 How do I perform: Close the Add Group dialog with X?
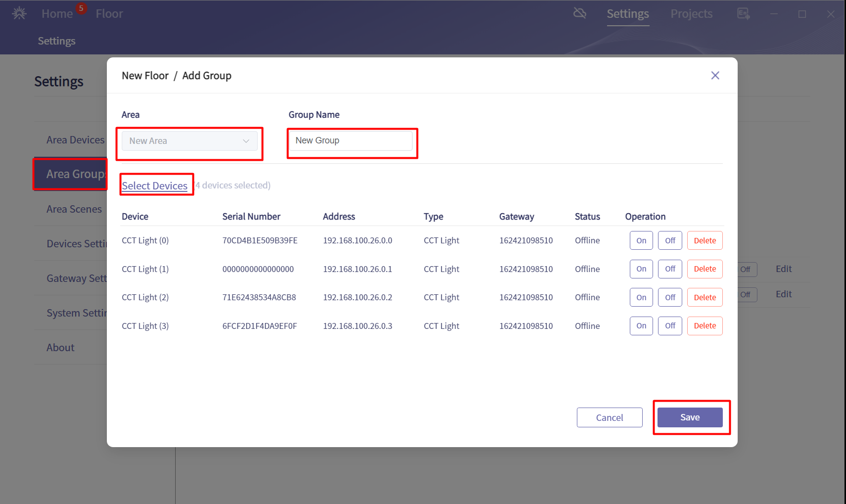point(715,75)
